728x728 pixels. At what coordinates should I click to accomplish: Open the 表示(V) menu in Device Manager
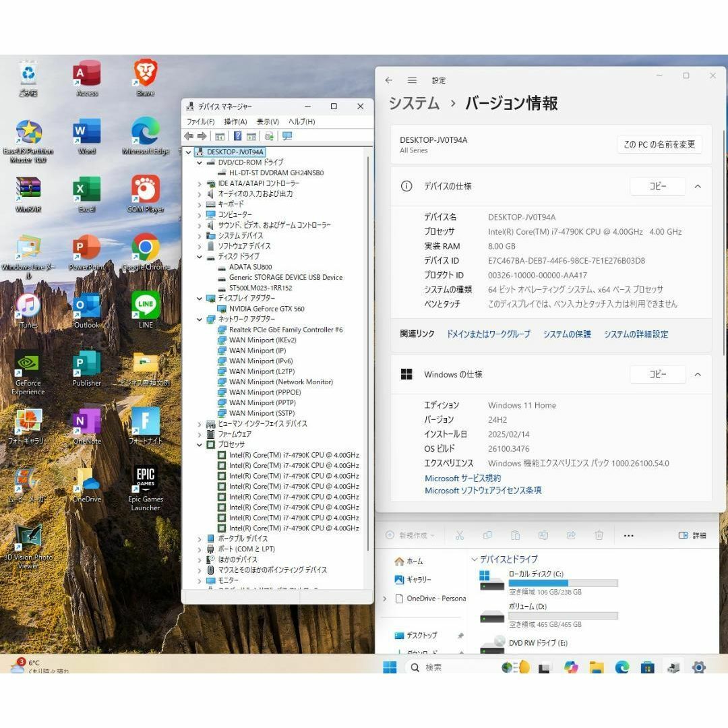click(268, 121)
